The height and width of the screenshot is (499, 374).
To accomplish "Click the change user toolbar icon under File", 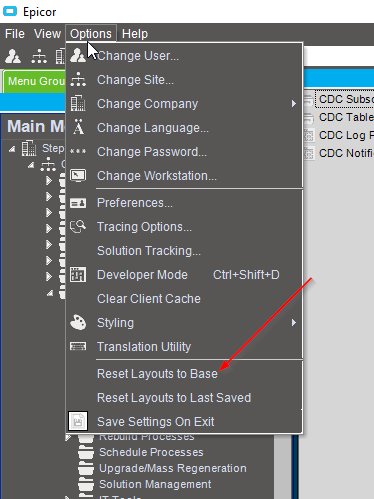I will 13,56.
